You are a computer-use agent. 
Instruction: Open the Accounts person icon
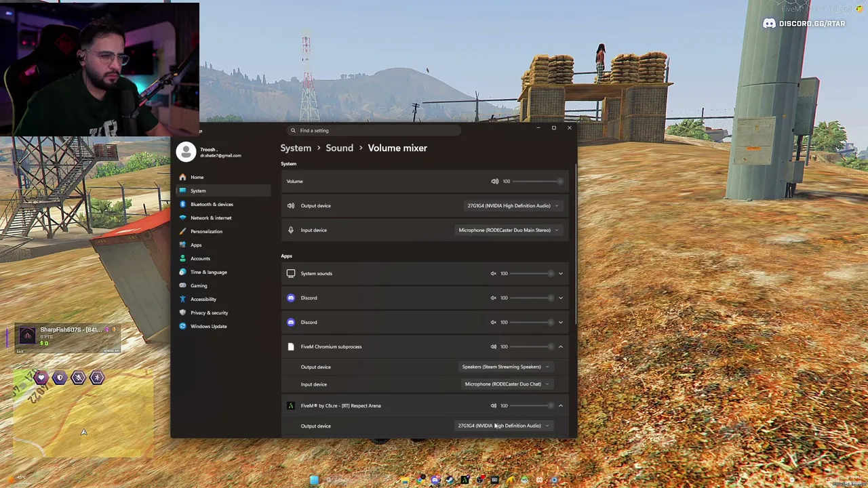point(182,258)
